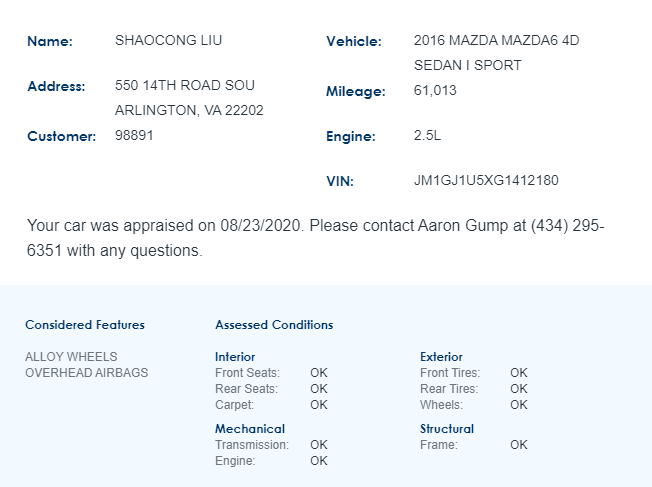This screenshot has height=487, width=652.
Task: Click the 2016 MAZDA MAZDA6 4D vehicle text
Action: (496, 41)
